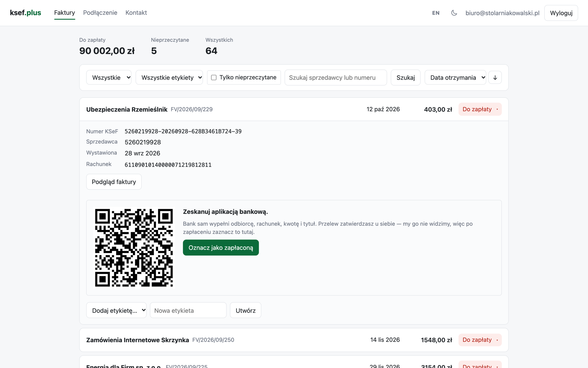
Task: Enable Tylko nieprzeczytane checkbox
Action: pos(214,78)
